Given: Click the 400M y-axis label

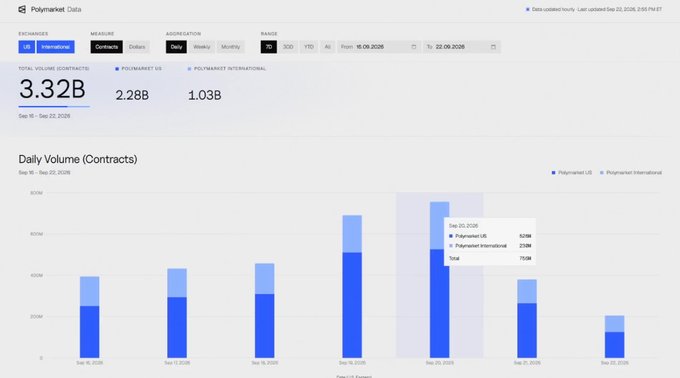Looking at the screenshot, I should coord(36,275).
